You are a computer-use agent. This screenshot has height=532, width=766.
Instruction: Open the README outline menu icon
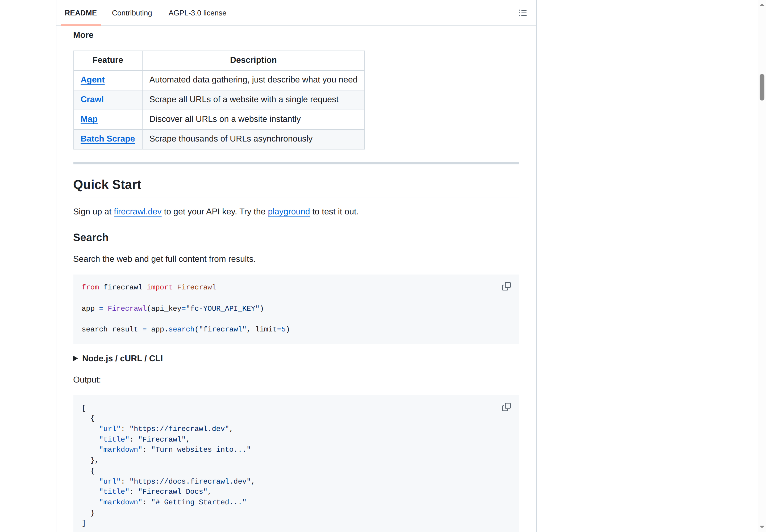522,13
